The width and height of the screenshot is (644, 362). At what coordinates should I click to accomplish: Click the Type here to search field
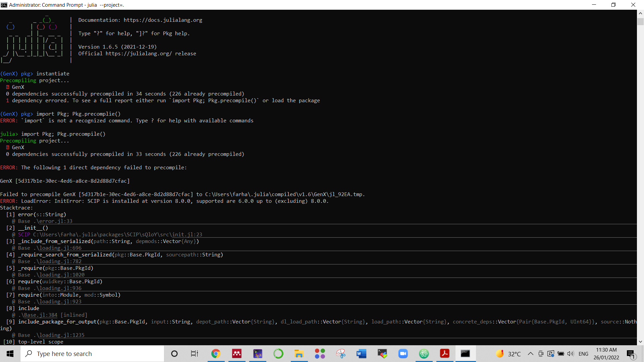pyautogui.click(x=92, y=354)
